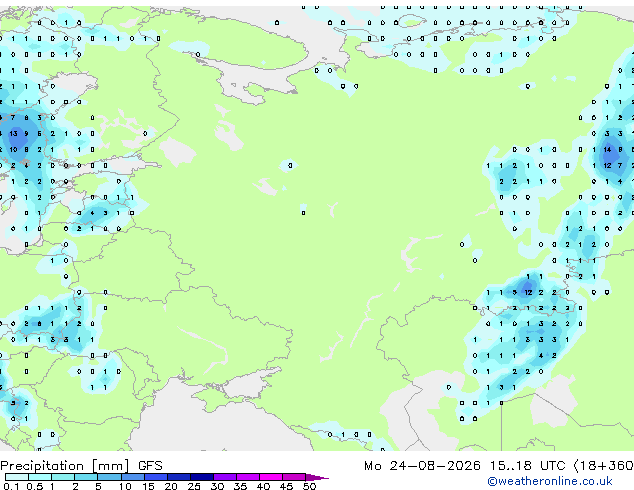The width and height of the screenshot is (634, 490).
Task: Select the 0.1–0.5 mm legend swatch
Action: (17, 477)
